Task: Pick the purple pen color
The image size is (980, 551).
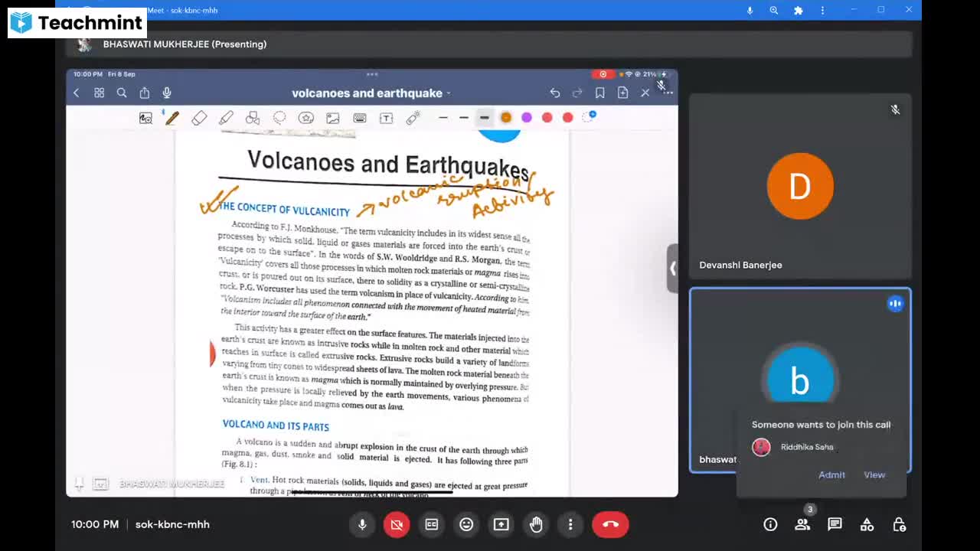Action: [x=527, y=117]
